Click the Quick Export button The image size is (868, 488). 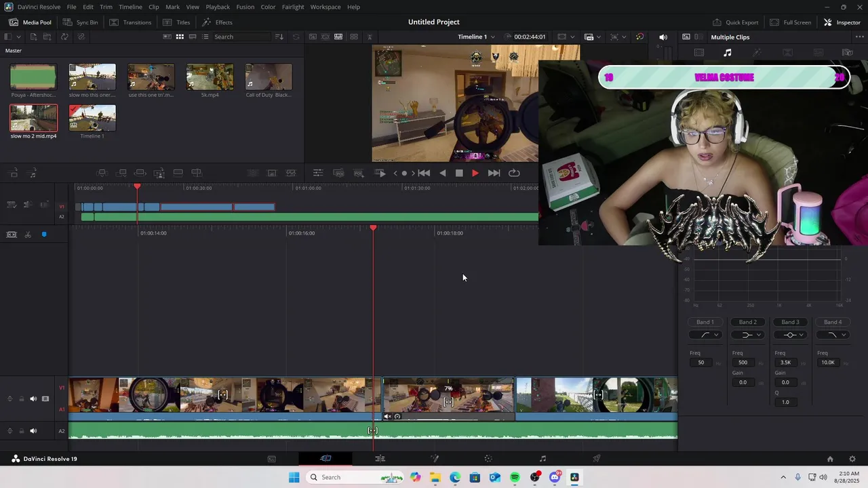(735, 22)
